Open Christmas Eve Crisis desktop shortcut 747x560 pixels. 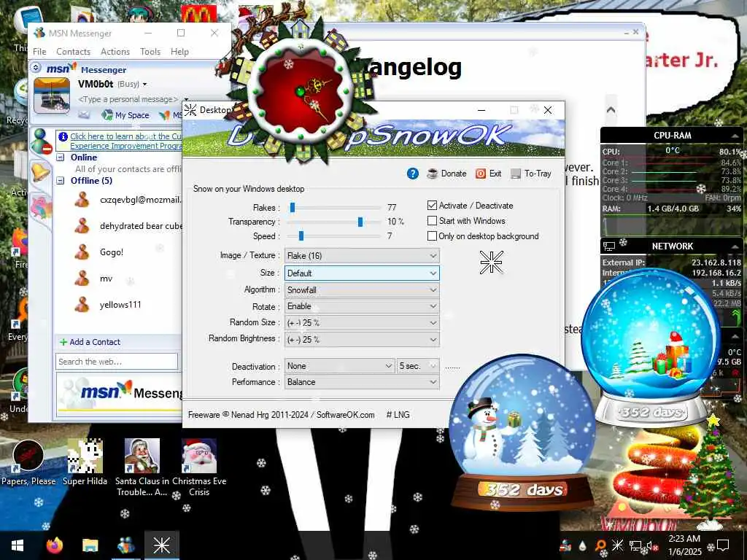pos(199,467)
